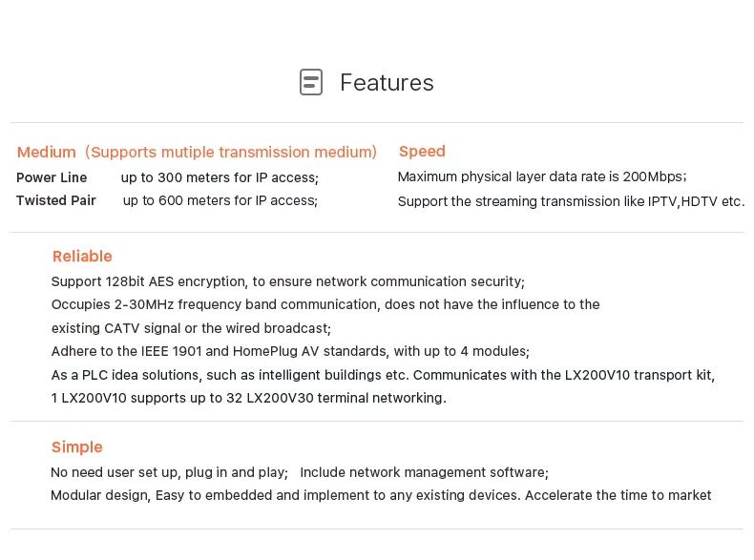Click 'up to 300 meters for IP access' text
This screenshot has height=560, width=754.
click(x=220, y=177)
